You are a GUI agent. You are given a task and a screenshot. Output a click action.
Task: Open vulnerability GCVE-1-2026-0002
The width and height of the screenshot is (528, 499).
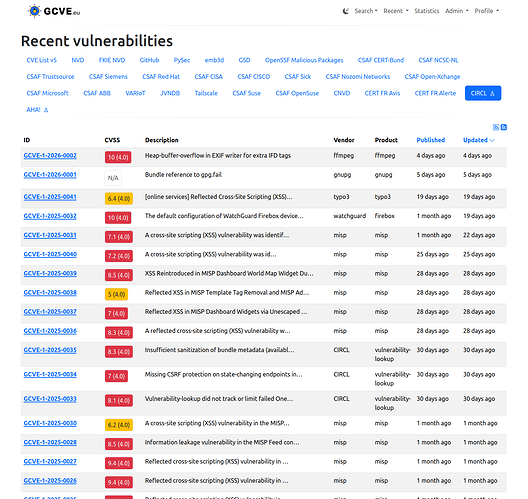click(50, 156)
